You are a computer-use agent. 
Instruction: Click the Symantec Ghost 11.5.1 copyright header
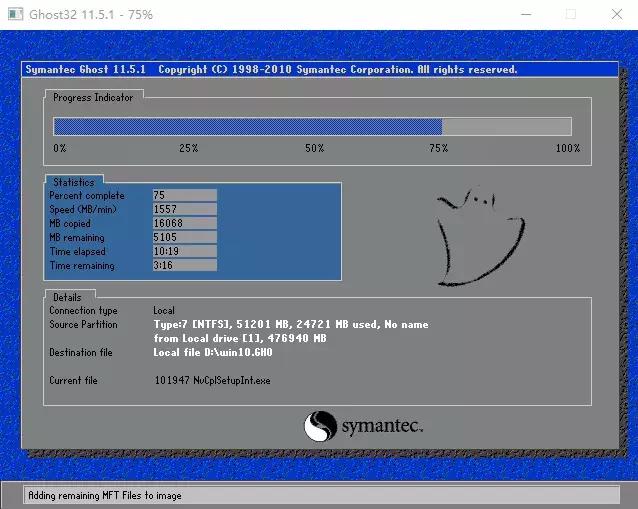pos(271,70)
